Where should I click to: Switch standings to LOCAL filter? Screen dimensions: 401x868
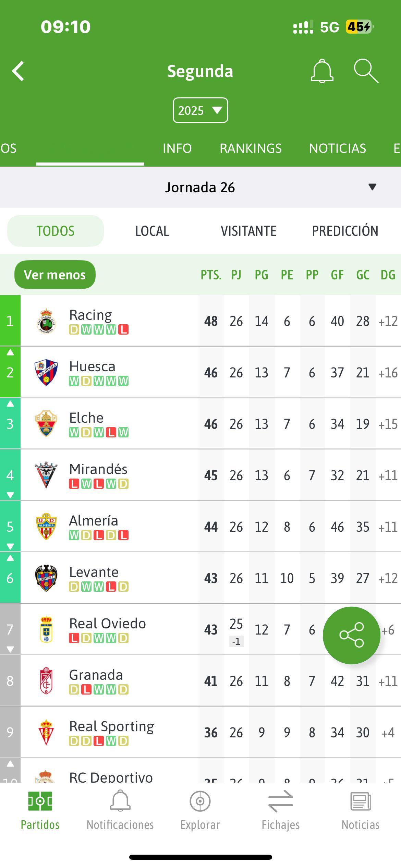point(152,231)
